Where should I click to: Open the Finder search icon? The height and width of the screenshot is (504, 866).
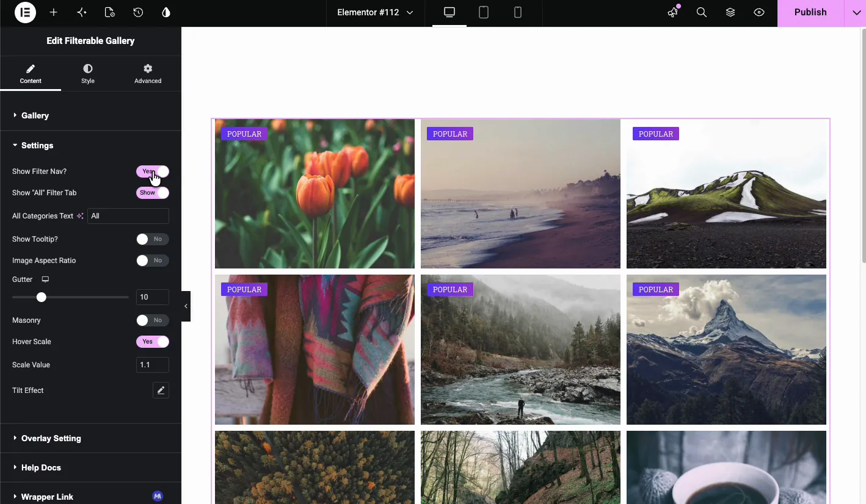702,12
